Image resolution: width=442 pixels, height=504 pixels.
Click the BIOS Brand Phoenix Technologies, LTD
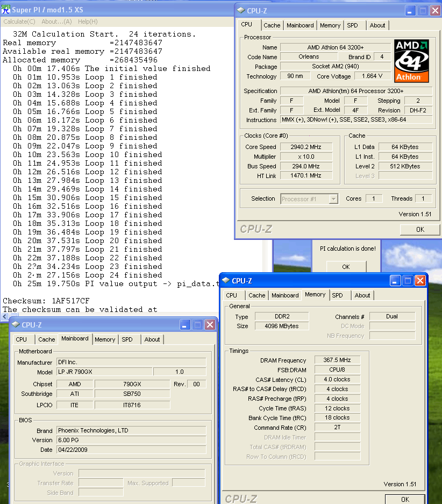click(131, 430)
